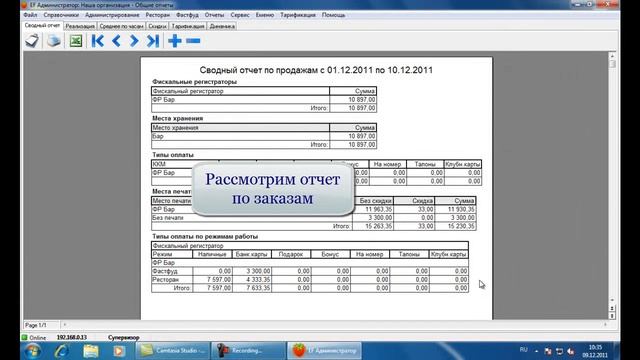
Task: Click the IP address 192.168.0.13 in status bar
Action: [72, 338]
